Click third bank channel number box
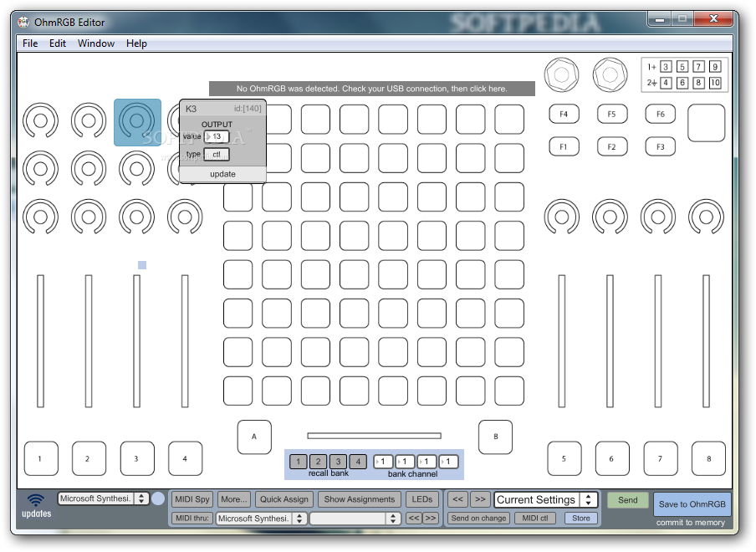This screenshot has height=552, width=756. [427, 462]
